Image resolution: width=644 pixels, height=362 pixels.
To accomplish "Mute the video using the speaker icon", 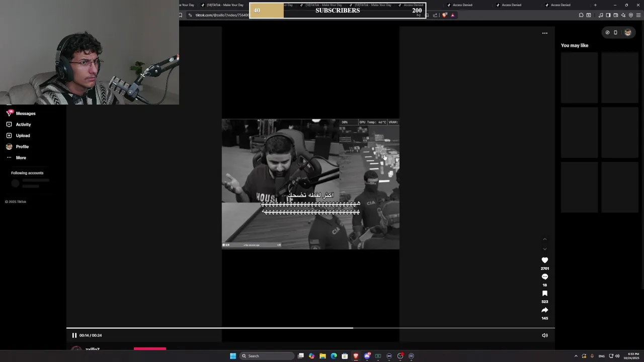I will click(x=544, y=335).
